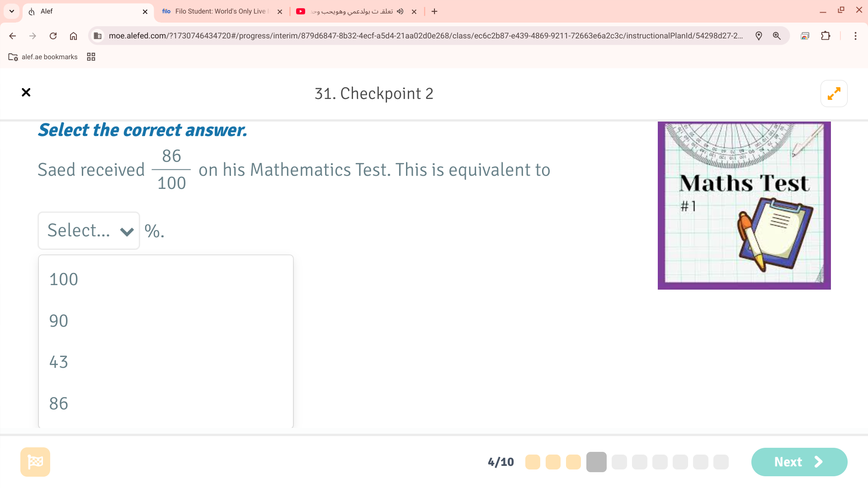Click the browser home icon
Viewport: 868px width, 488px height.
(73, 36)
